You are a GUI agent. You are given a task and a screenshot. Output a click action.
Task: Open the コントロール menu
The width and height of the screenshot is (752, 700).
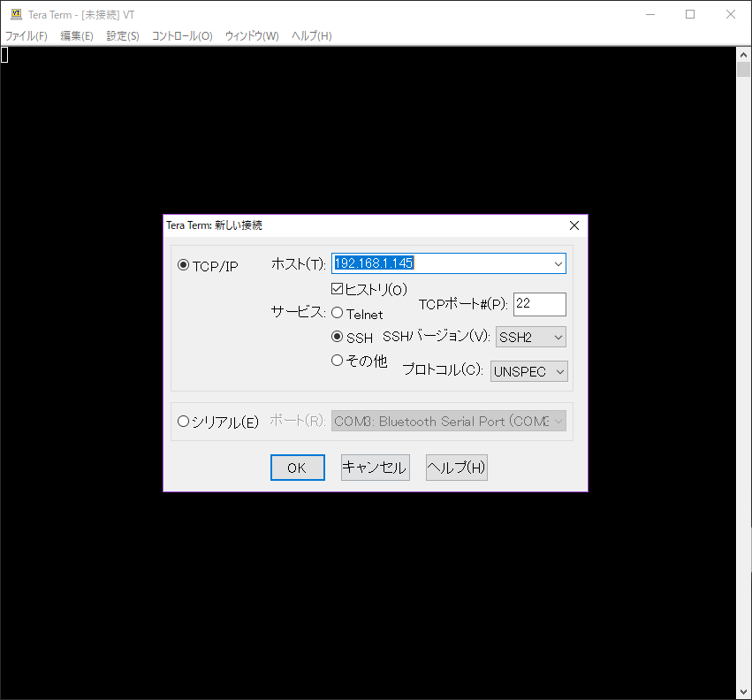coord(181,36)
